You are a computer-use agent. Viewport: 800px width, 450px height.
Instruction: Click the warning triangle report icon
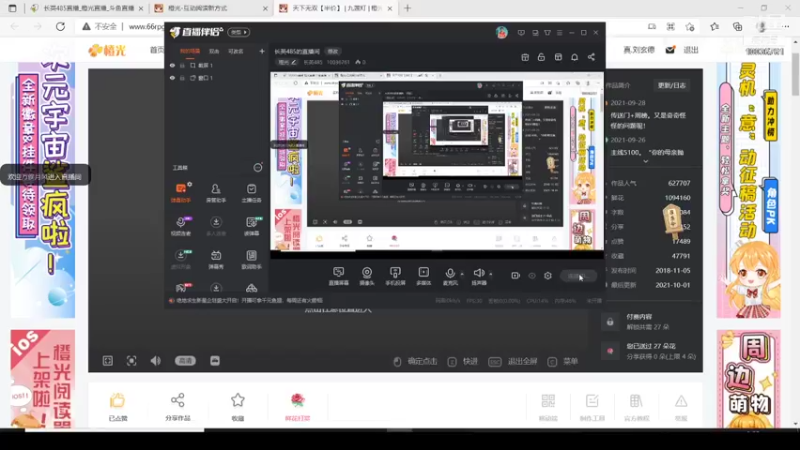(681, 401)
